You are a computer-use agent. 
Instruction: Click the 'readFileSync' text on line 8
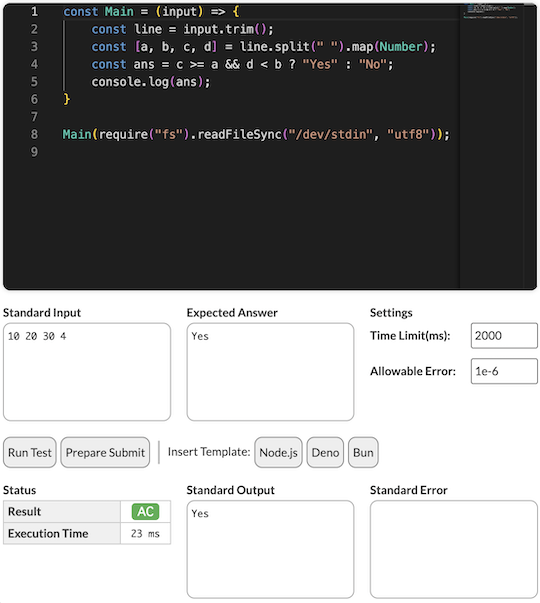239,134
